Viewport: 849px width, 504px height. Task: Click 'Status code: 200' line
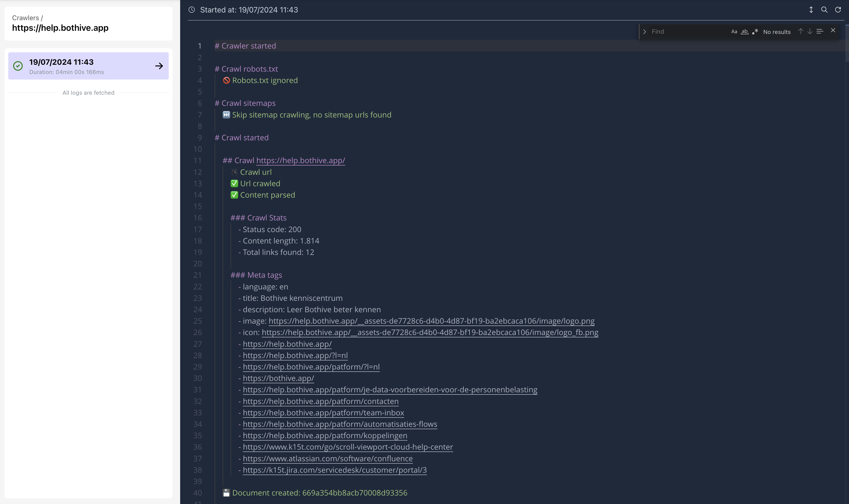coord(270,229)
